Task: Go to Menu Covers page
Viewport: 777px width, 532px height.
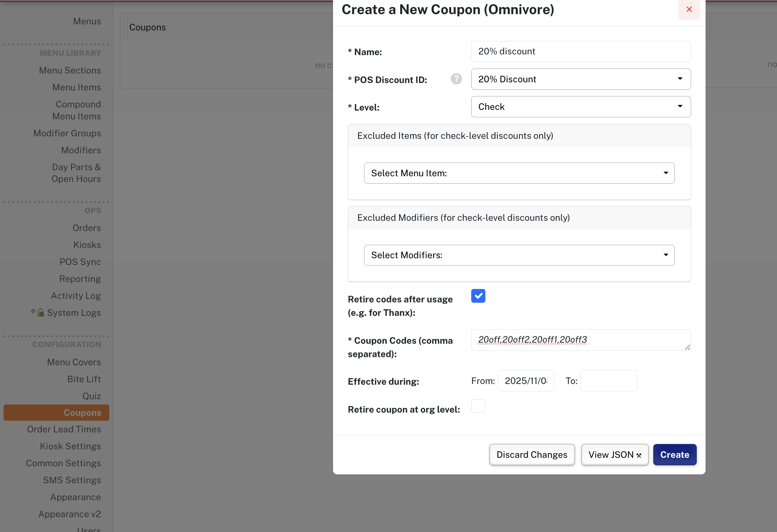Action: tap(74, 362)
